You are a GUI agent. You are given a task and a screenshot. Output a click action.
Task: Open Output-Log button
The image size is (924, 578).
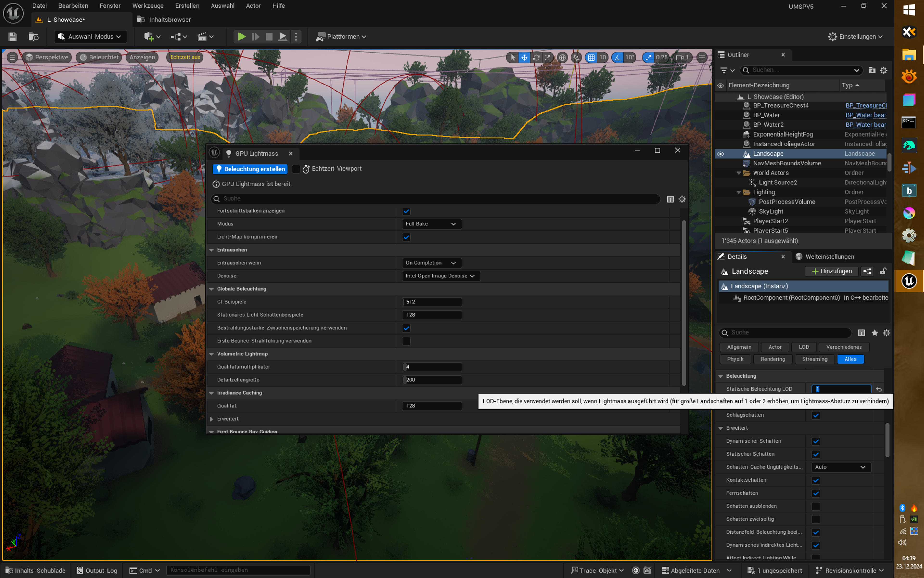pos(97,571)
